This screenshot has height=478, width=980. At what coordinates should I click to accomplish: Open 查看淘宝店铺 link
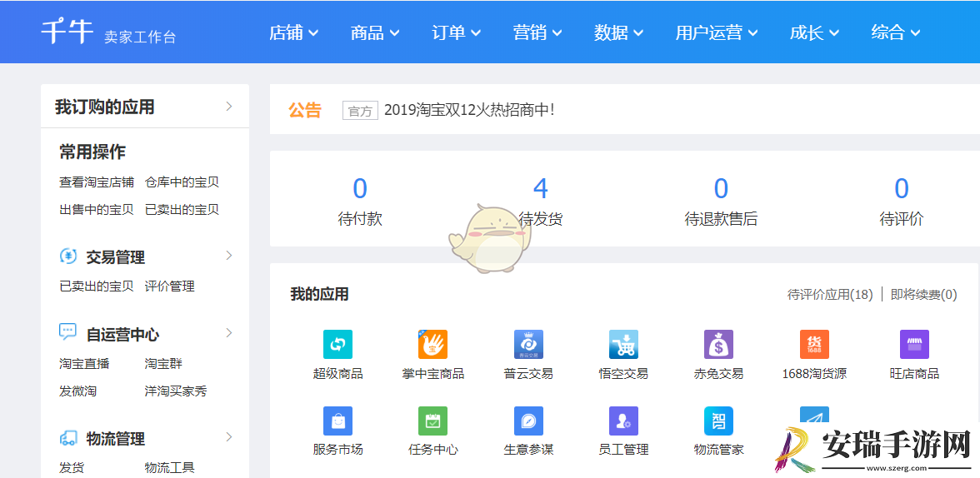coord(97,182)
